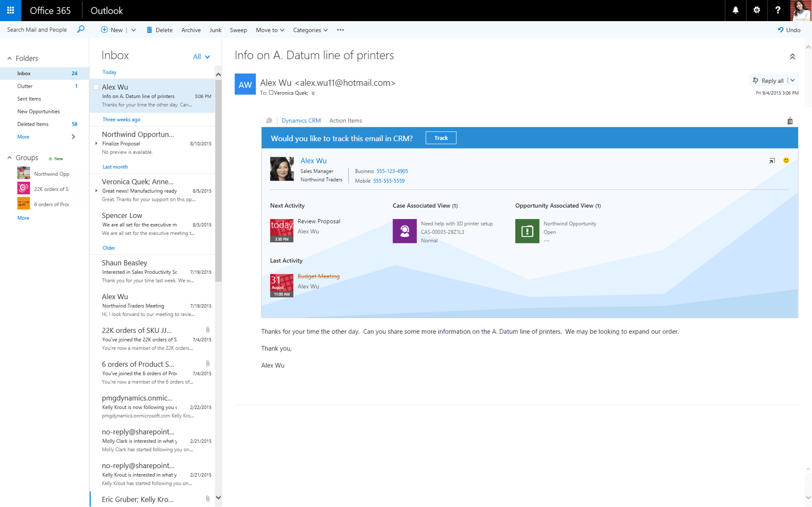Click the add-ins icon beside Dynamics CRM
This screenshot has height=507, width=812.
click(269, 121)
